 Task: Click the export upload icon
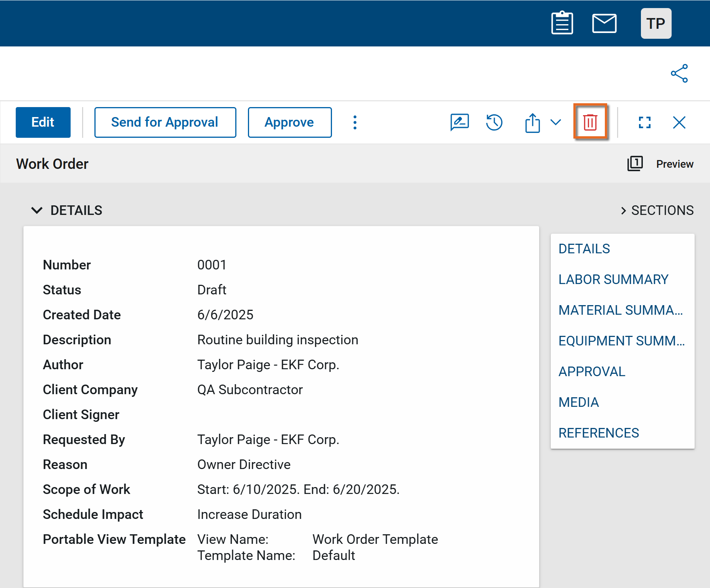click(x=532, y=123)
